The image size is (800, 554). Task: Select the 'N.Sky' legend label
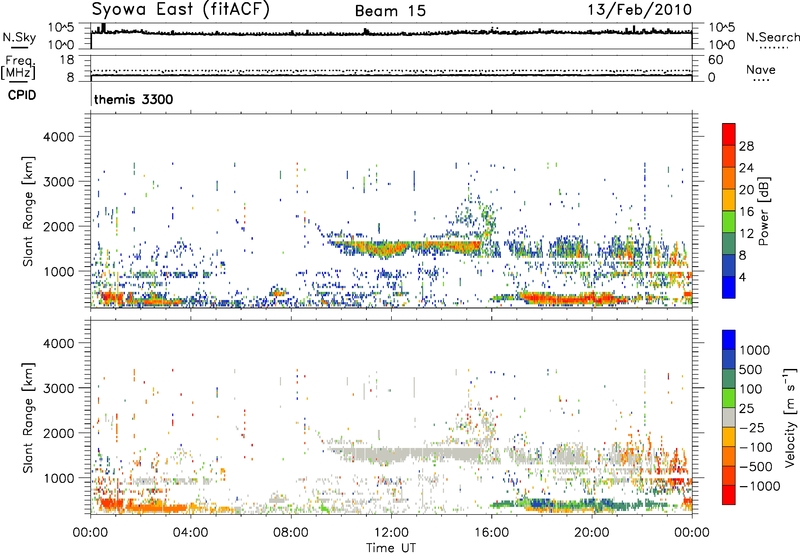19,37
